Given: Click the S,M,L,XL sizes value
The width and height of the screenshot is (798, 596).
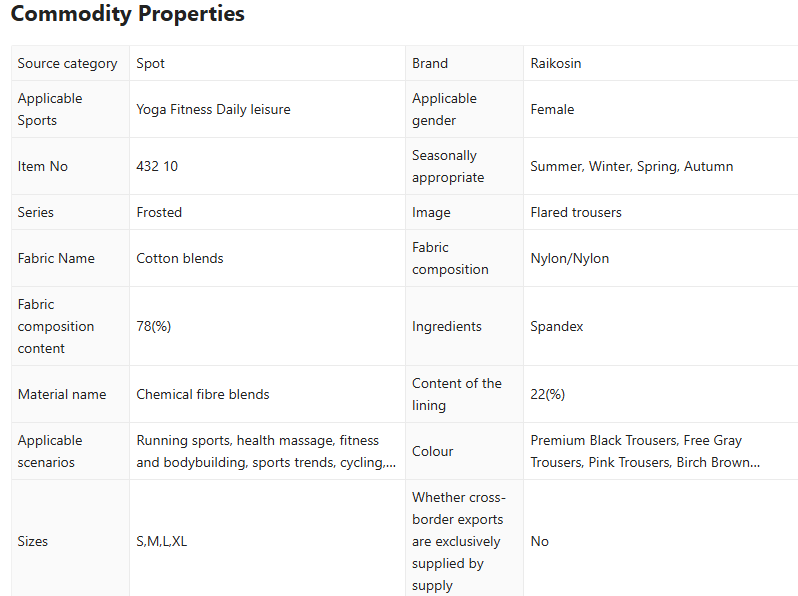Looking at the screenshot, I should point(162,541).
